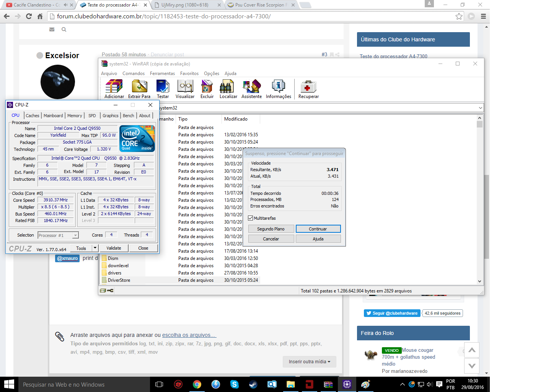Viewport: 551px width, 392px height.
Task: Switch to the Graphics tab
Action: 111,116
